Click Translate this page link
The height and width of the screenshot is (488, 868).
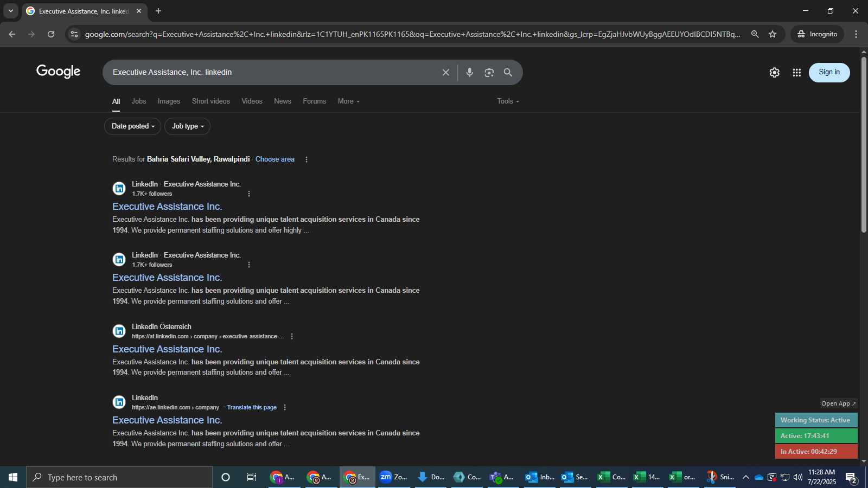point(252,407)
